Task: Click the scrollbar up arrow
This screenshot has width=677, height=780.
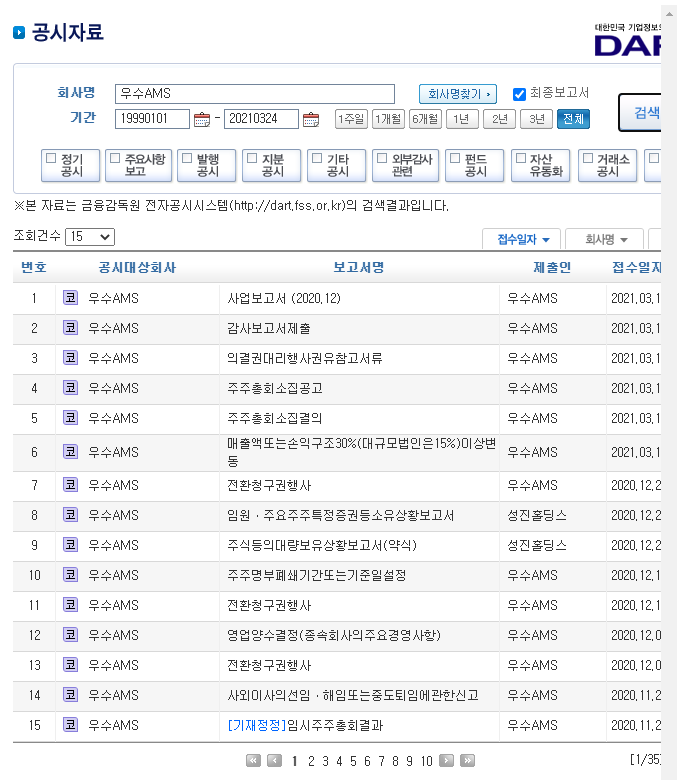Action: [x=669, y=14]
